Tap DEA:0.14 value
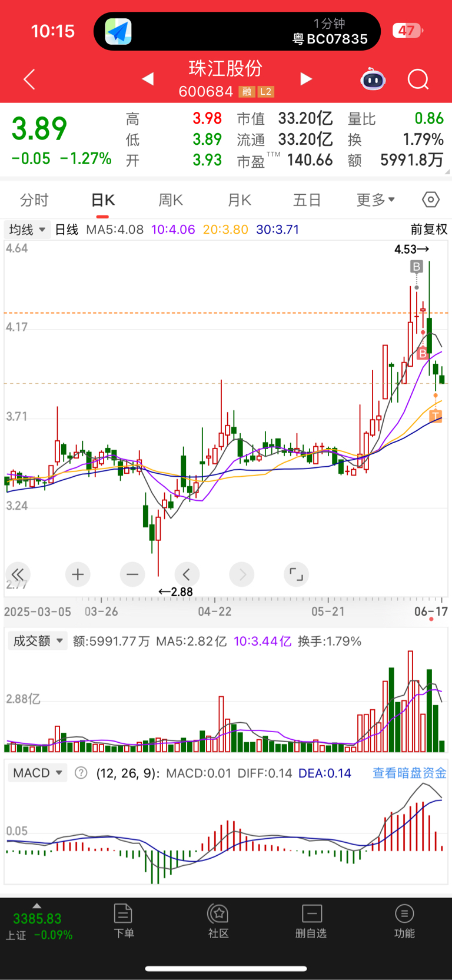This screenshot has height=980, width=452. pyautogui.click(x=325, y=773)
